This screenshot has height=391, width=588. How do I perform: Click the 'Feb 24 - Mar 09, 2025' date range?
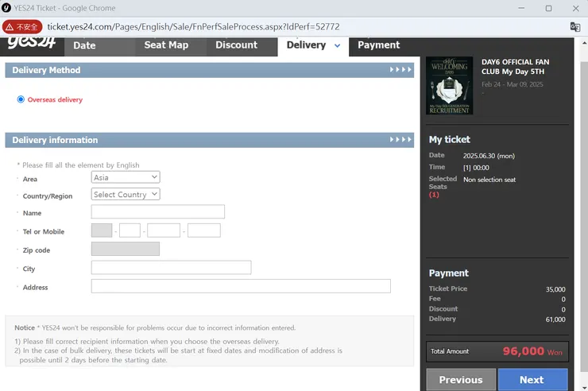(x=513, y=84)
